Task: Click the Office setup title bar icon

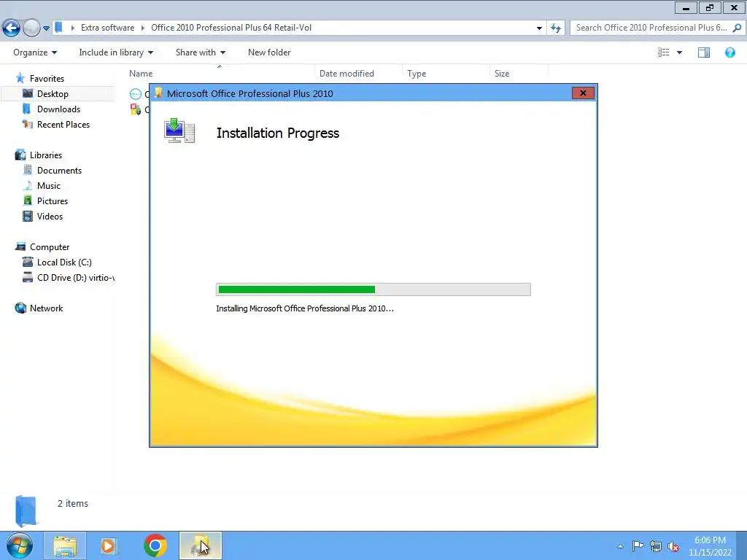Action: point(158,93)
